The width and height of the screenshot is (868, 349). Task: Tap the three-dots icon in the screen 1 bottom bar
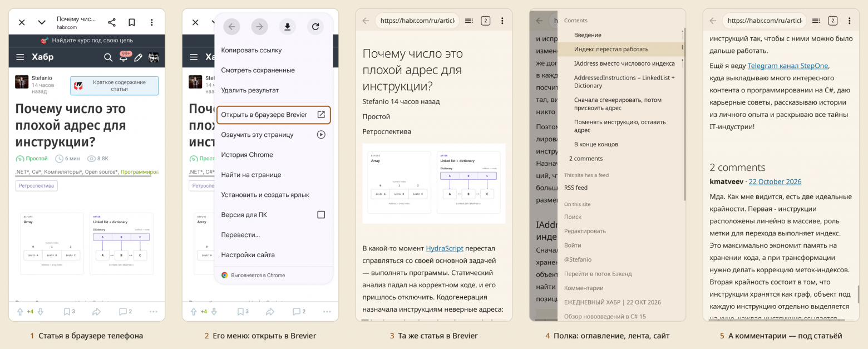[154, 312]
